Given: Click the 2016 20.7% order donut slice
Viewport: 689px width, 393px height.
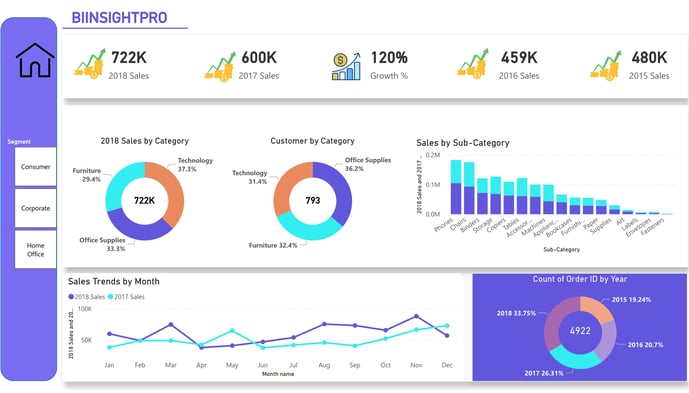Looking at the screenshot, I should tap(607, 341).
